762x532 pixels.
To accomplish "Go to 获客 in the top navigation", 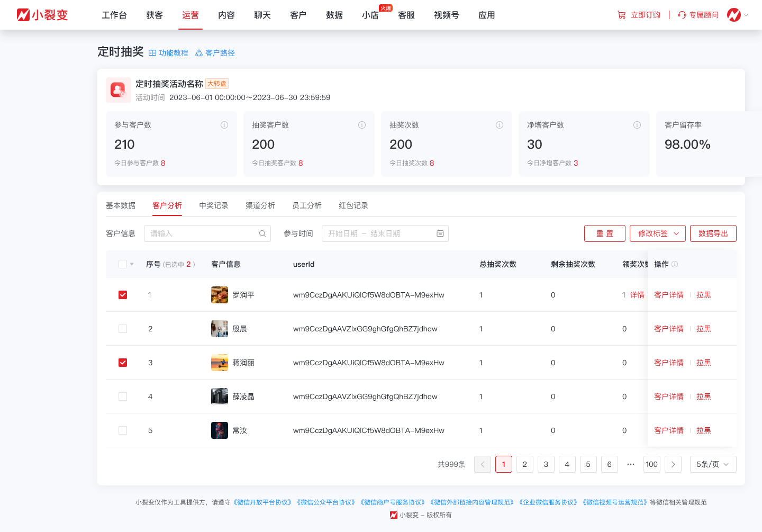I will click(155, 15).
